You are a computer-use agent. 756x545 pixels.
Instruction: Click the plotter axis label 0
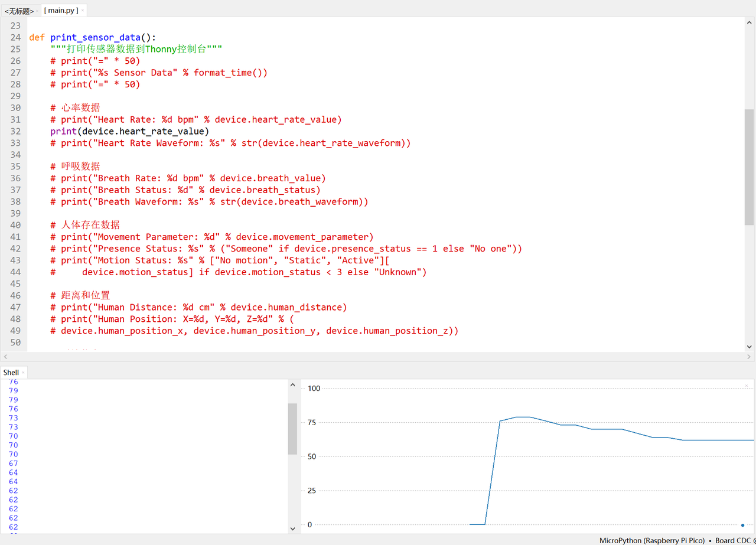tap(309, 525)
